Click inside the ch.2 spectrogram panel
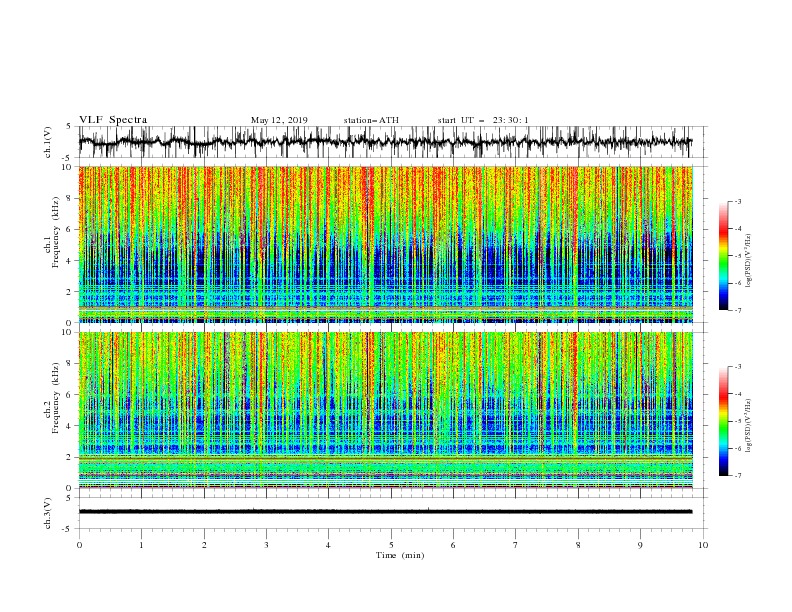 tap(385, 410)
